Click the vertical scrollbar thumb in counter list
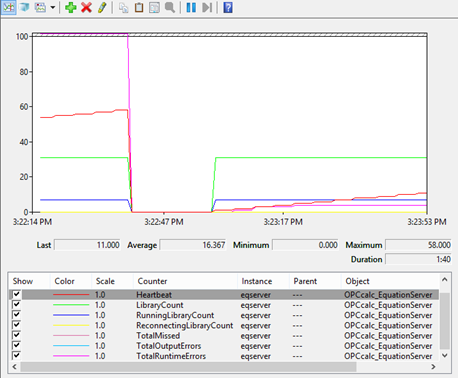Viewport: 458px width, 378px height. click(x=445, y=321)
